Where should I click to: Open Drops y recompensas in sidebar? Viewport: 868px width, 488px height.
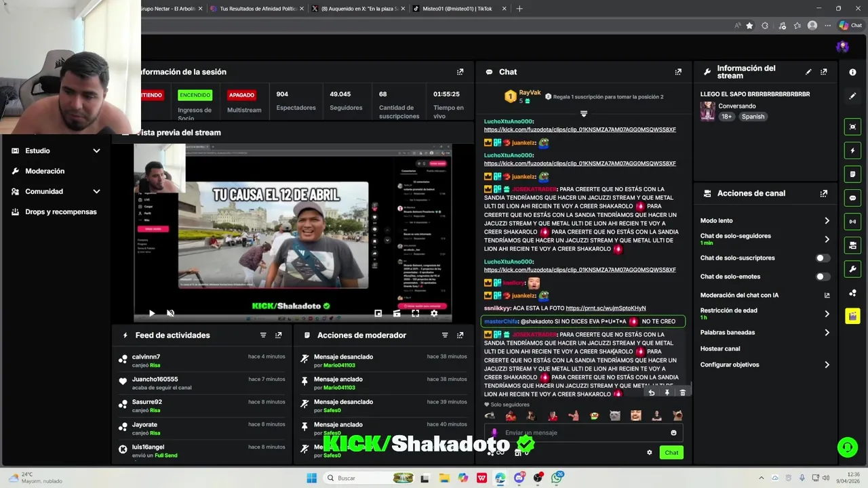[x=61, y=211]
